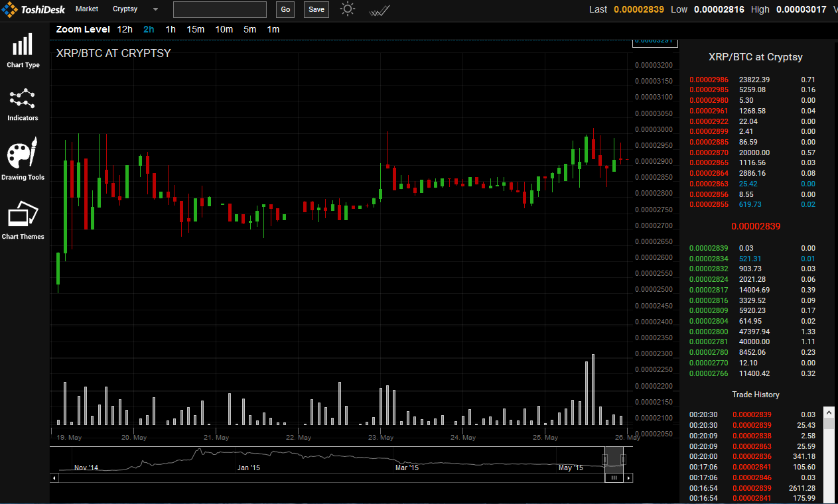838x504 pixels.
Task: Select the 10m zoom level
Action: coord(224,29)
